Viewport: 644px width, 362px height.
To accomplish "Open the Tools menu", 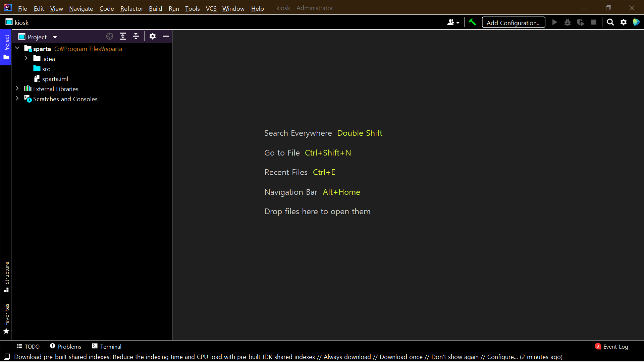I will [x=193, y=8].
